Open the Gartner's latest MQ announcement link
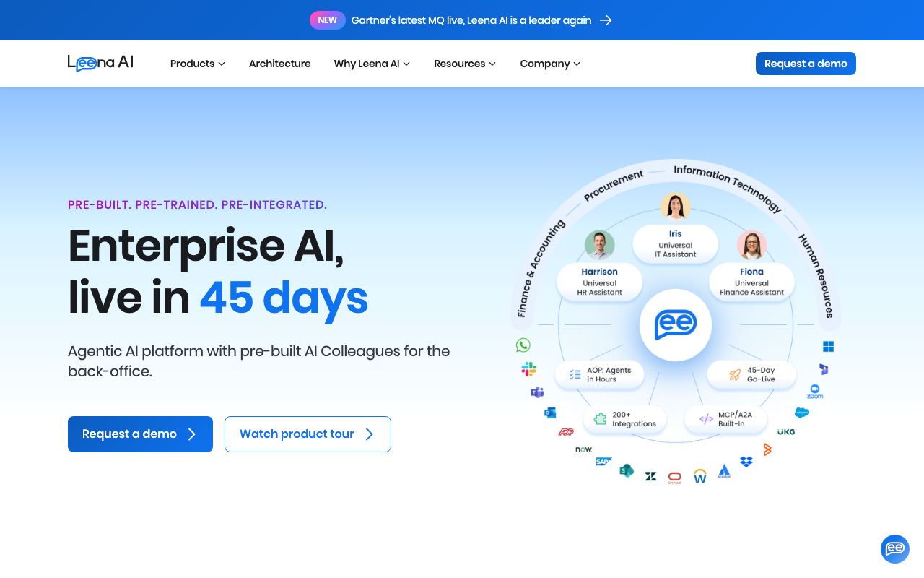The height and width of the screenshot is (578, 924). coord(471,20)
